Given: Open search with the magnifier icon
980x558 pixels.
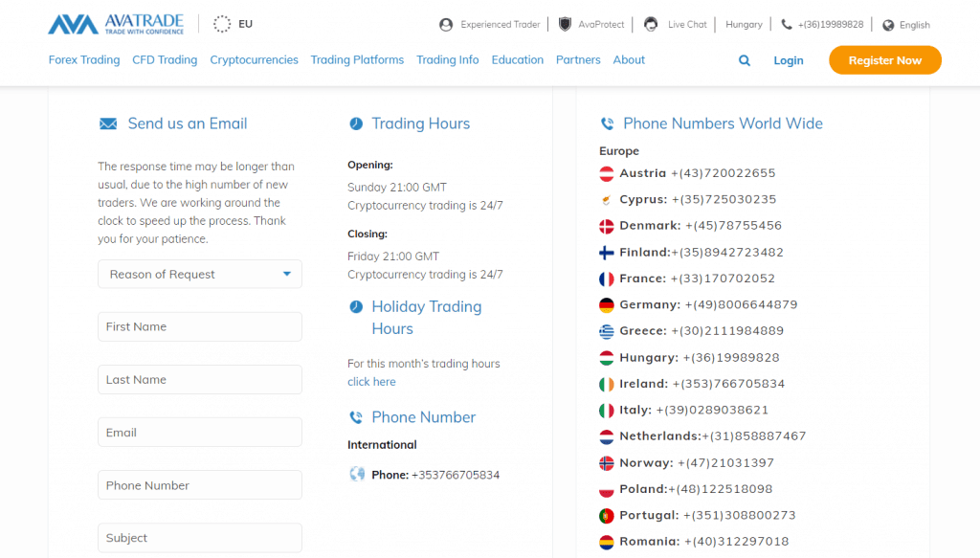Looking at the screenshot, I should click(x=745, y=60).
